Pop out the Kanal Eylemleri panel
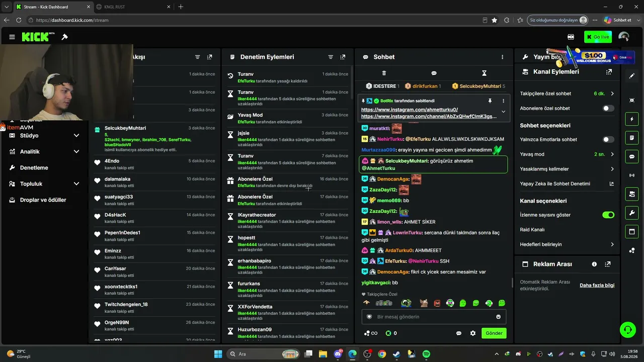The image size is (644, 362). [x=609, y=72]
